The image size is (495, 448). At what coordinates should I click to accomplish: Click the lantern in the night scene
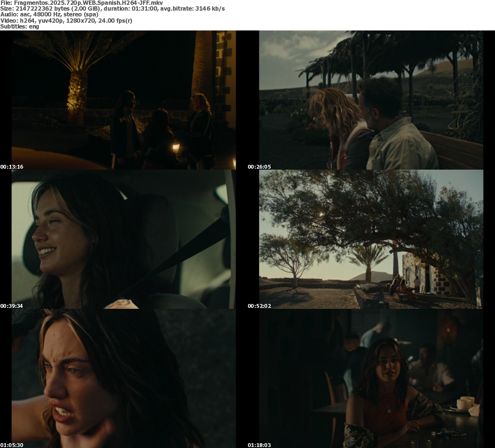[x=176, y=147]
